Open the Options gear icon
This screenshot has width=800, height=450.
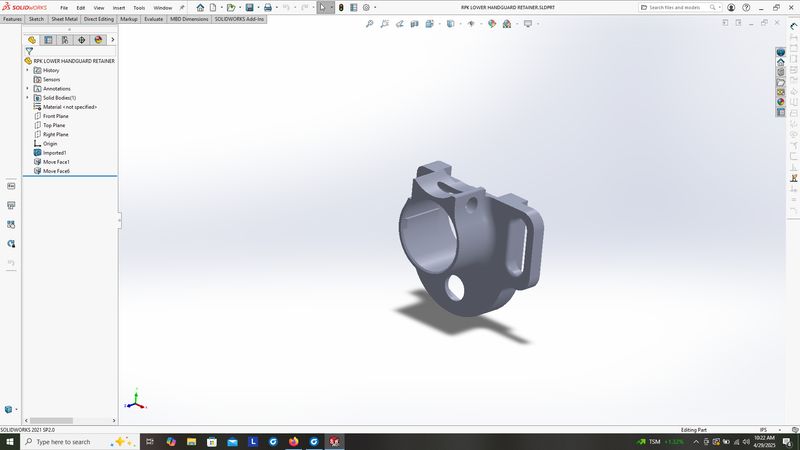[x=366, y=7]
